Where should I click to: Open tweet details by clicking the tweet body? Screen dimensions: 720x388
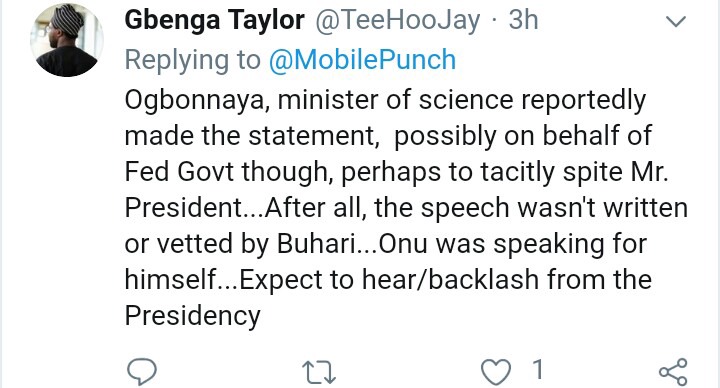click(x=406, y=208)
